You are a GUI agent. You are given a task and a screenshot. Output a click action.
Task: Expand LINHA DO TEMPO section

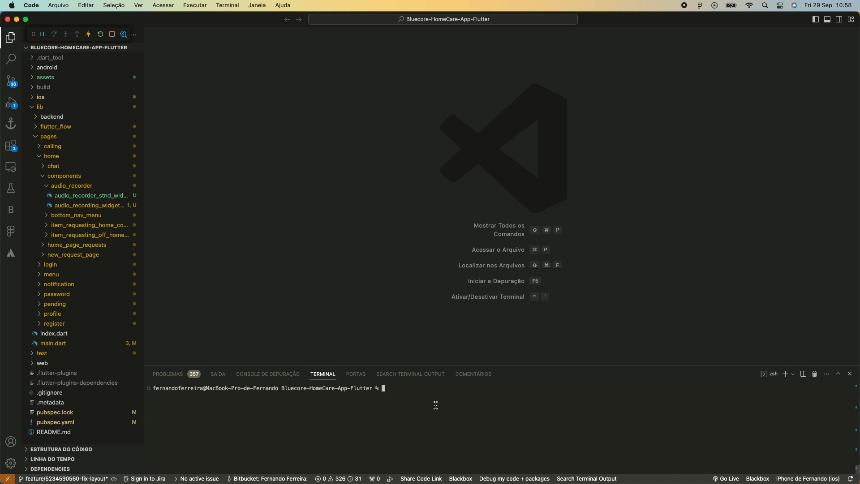pos(52,459)
